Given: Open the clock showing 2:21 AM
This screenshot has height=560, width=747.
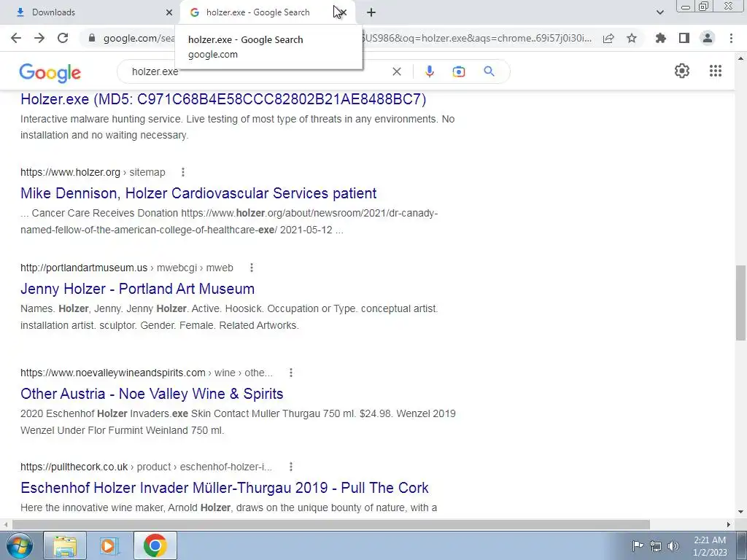Looking at the screenshot, I should 710,545.
